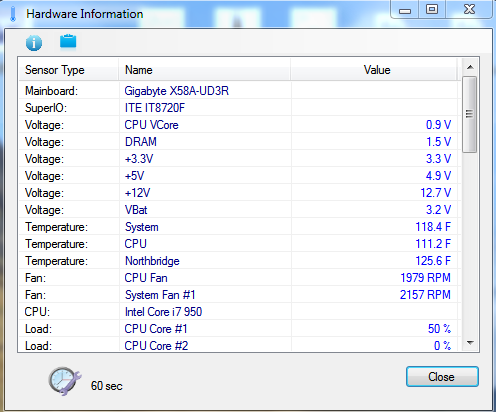Click the 60 sec interval label
The image size is (496, 412).
(x=107, y=386)
